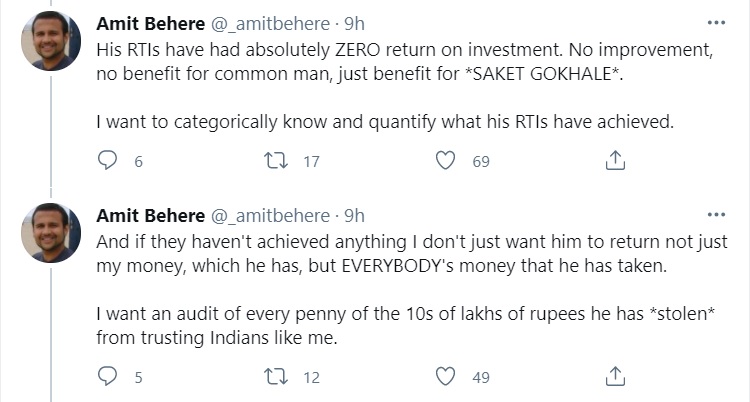
Task: Open Amit Behere's profile from first tweet name
Action: point(148,22)
